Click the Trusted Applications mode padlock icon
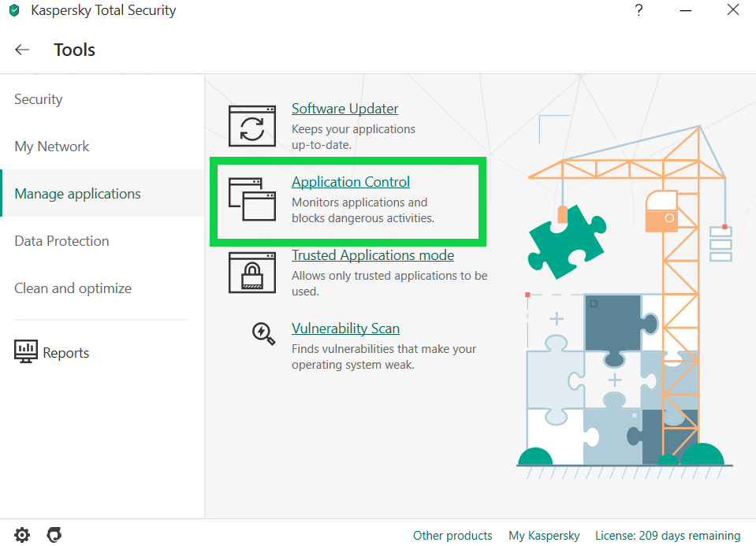This screenshot has height=546, width=756. (252, 273)
